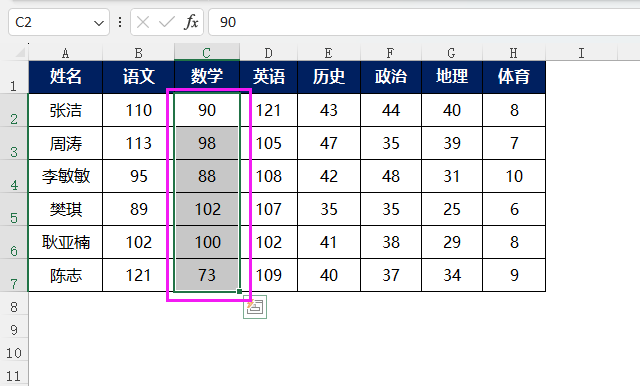Select column B header
The height and width of the screenshot is (386, 640).
tap(139, 53)
